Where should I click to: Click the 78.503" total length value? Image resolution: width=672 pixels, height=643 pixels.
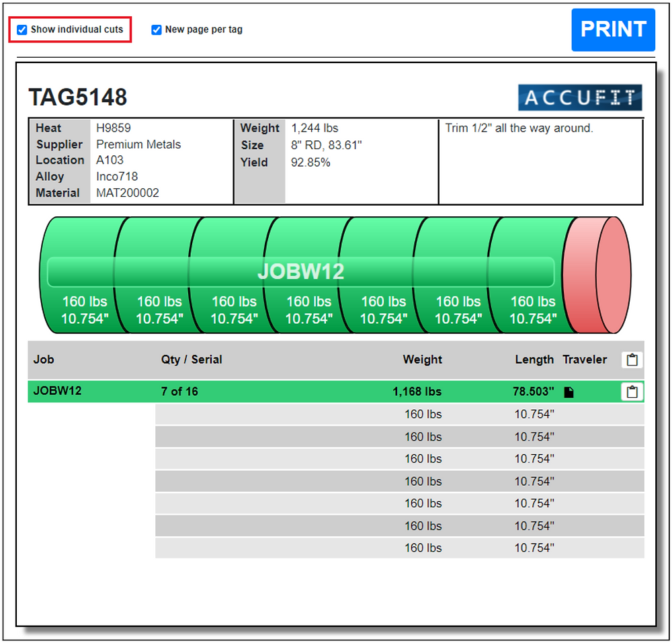tap(533, 391)
